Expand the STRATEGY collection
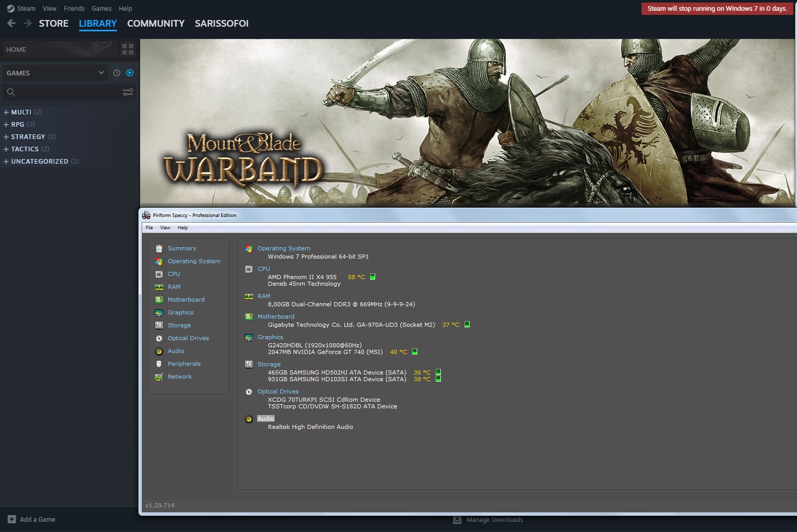Screen dimensions: 797x532 click(x=6, y=136)
